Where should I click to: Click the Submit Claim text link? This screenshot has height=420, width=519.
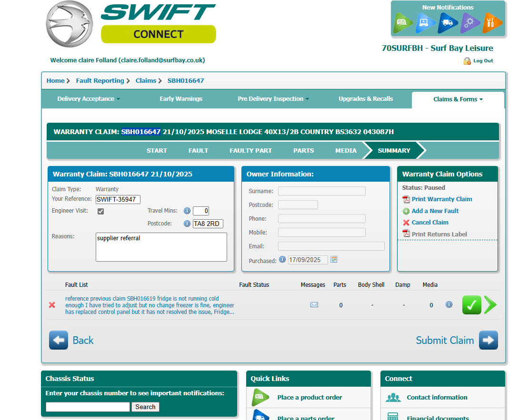445,340
